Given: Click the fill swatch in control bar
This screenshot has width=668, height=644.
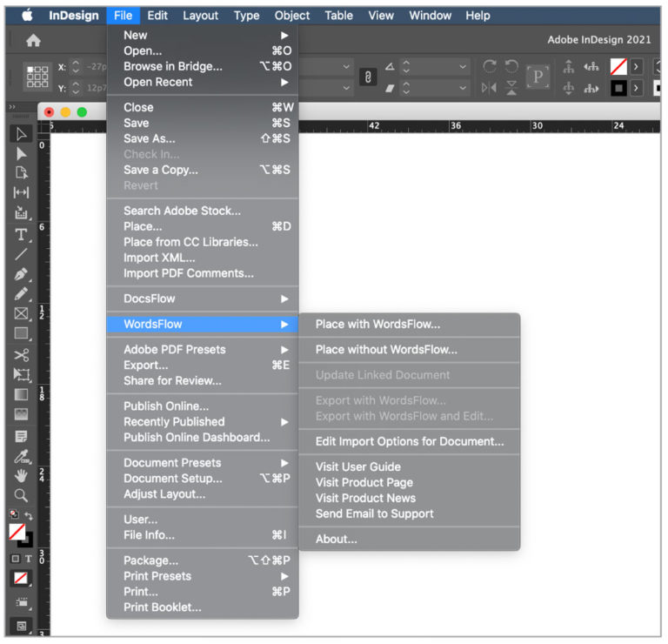Looking at the screenshot, I should (x=618, y=66).
